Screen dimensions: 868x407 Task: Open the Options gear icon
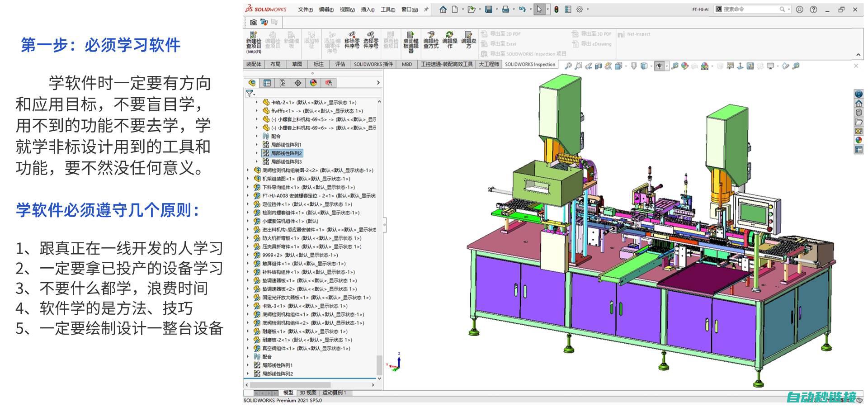click(580, 9)
